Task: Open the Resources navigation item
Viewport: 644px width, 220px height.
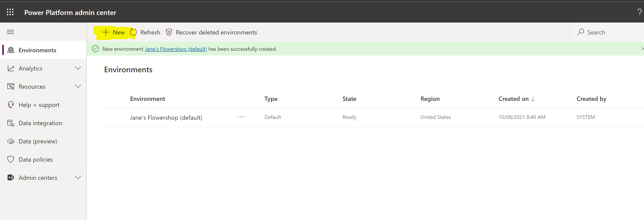Action: click(43, 87)
